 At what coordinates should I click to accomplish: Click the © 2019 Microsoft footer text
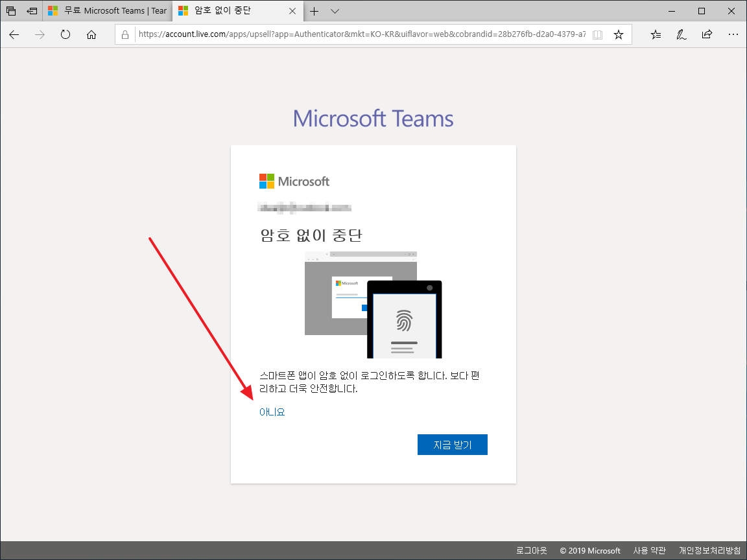click(x=590, y=550)
